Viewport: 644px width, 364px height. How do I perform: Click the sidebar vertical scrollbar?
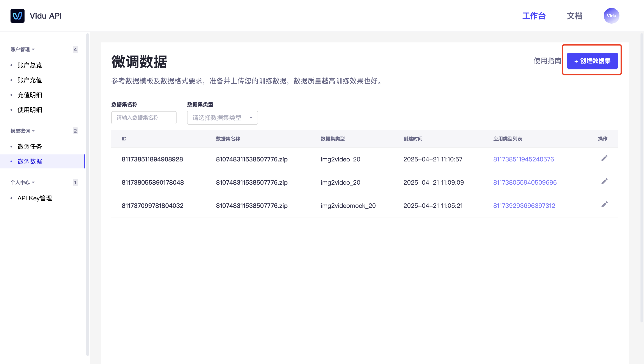(88, 194)
